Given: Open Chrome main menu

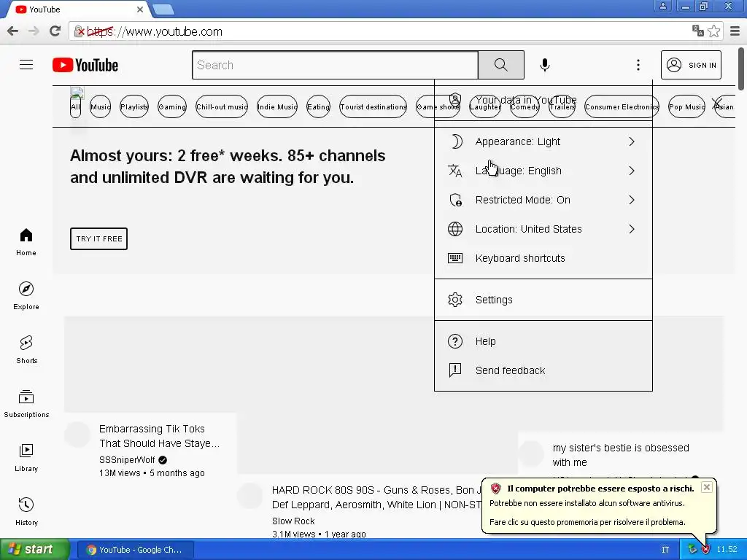Looking at the screenshot, I should [x=735, y=31].
